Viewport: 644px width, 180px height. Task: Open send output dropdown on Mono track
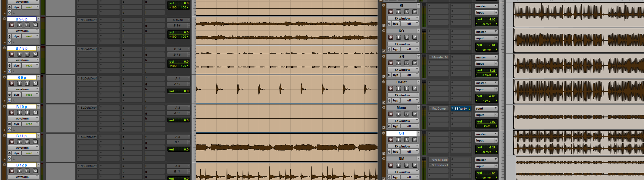pos(486,108)
